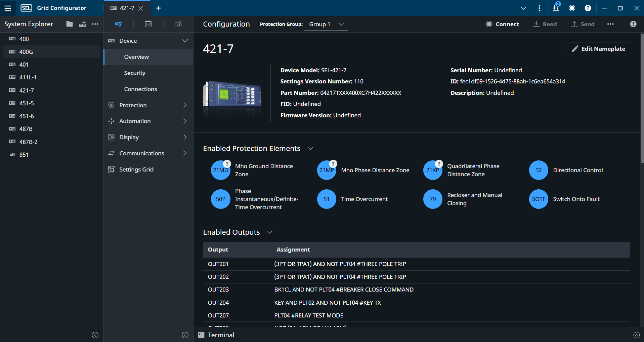Viewport: 644px width, 342px height.
Task: Click the circular status indicator icon in title bar
Action: click(572, 8)
